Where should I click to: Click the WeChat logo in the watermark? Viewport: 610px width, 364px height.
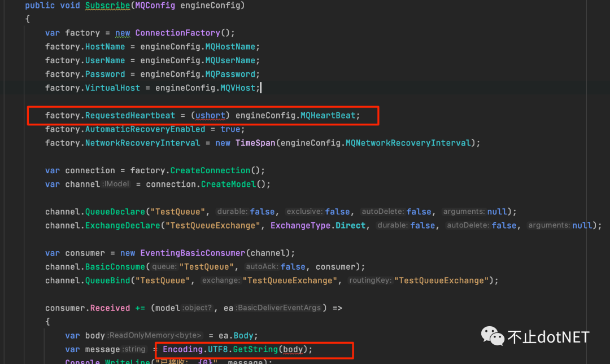(492, 336)
